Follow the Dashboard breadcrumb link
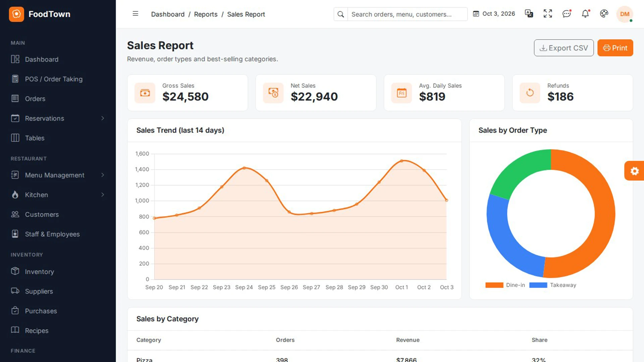 168,14
